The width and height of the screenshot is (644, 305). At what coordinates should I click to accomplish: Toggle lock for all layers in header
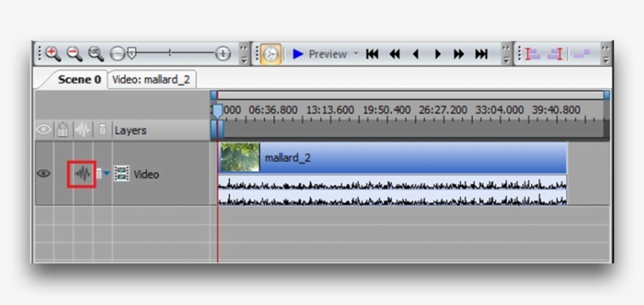pyautogui.click(x=62, y=130)
